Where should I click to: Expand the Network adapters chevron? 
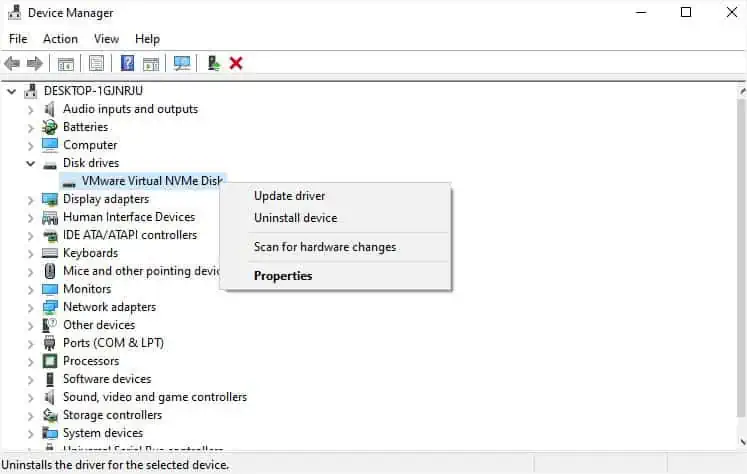(30, 308)
